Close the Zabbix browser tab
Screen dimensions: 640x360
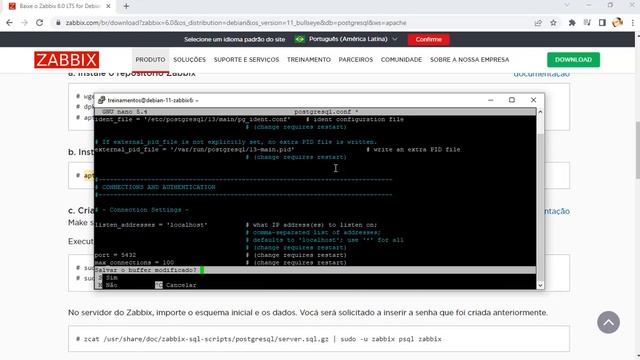[x=108, y=6]
